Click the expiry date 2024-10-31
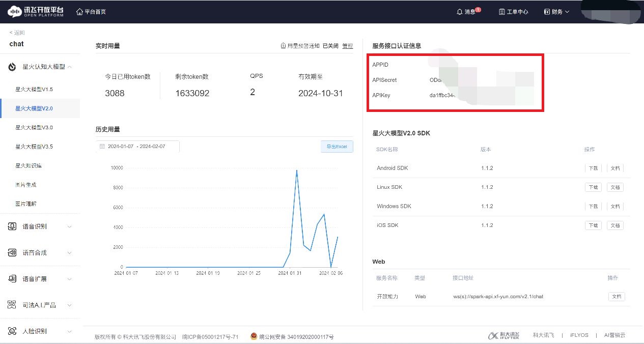 pos(321,94)
